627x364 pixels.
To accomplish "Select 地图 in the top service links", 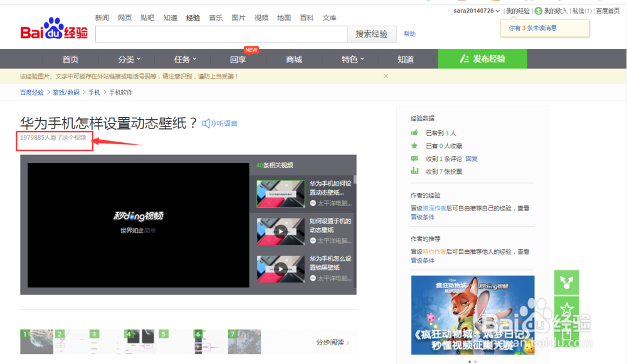I will click(x=284, y=18).
